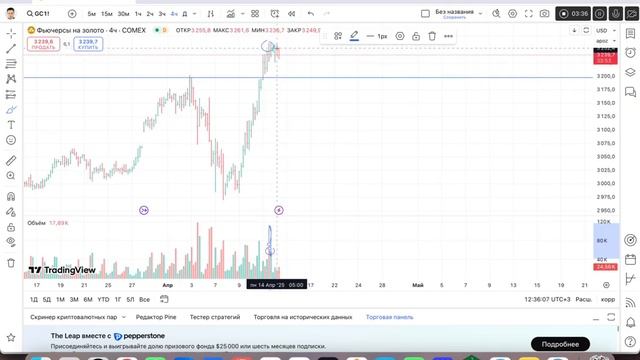Toggle stay in drawing mode
This screenshot has height=360, width=640.
click(x=11, y=212)
